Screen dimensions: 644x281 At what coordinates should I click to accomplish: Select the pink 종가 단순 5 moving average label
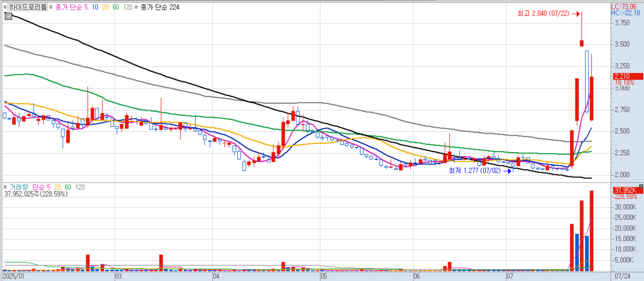click(72, 7)
